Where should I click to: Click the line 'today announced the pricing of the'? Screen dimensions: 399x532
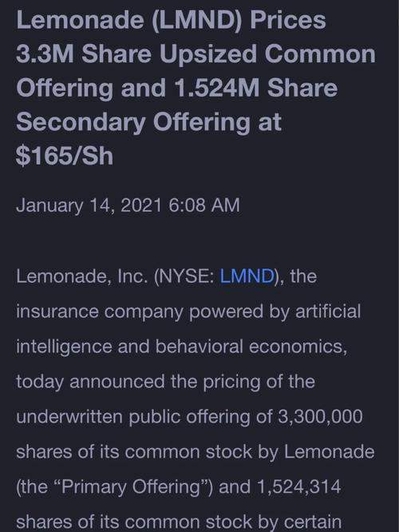coord(165,382)
